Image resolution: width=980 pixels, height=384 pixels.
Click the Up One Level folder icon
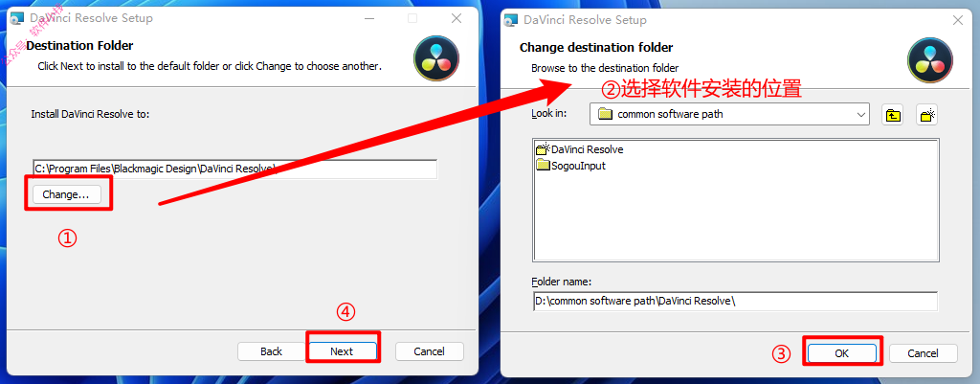pos(893,115)
